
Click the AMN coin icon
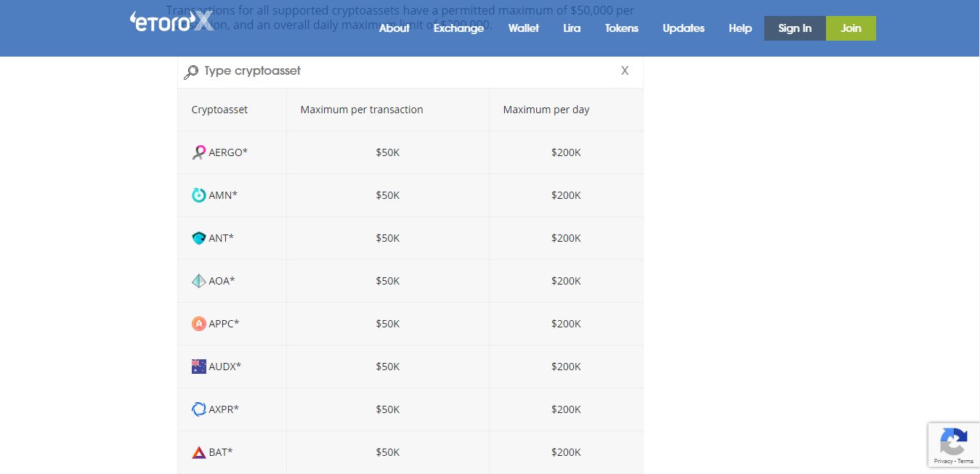pyautogui.click(x=198, y=195)
